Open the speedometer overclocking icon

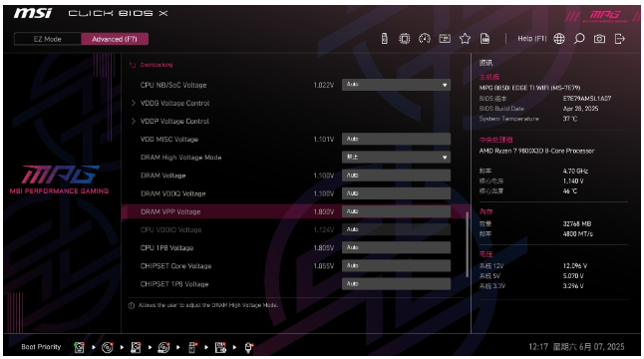pyautogui.click(x=425, y=39)
